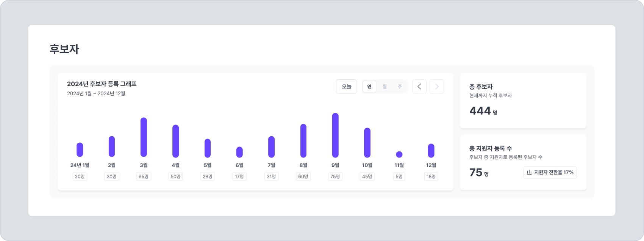The height and width of the screenshot is (241, 644).
Task: Click the date range 2024년 1월 ~ 2024년 12월
Action: (96, 93)
